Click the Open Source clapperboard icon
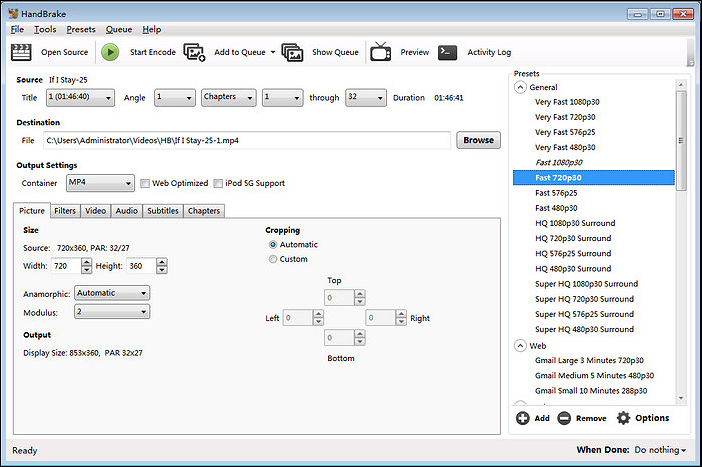The width and height of the screenshot is (702, 467). [22, 52]
